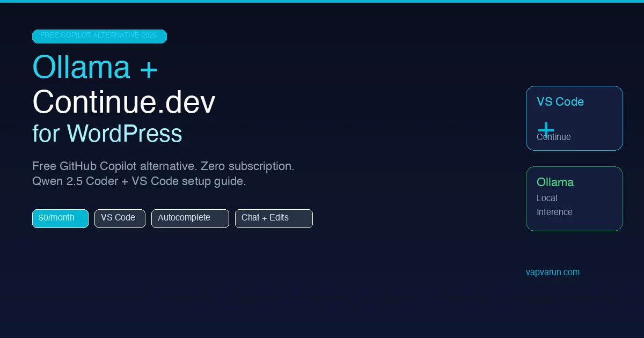Click the word Inference in the Ollama card

tap(554, 212)
